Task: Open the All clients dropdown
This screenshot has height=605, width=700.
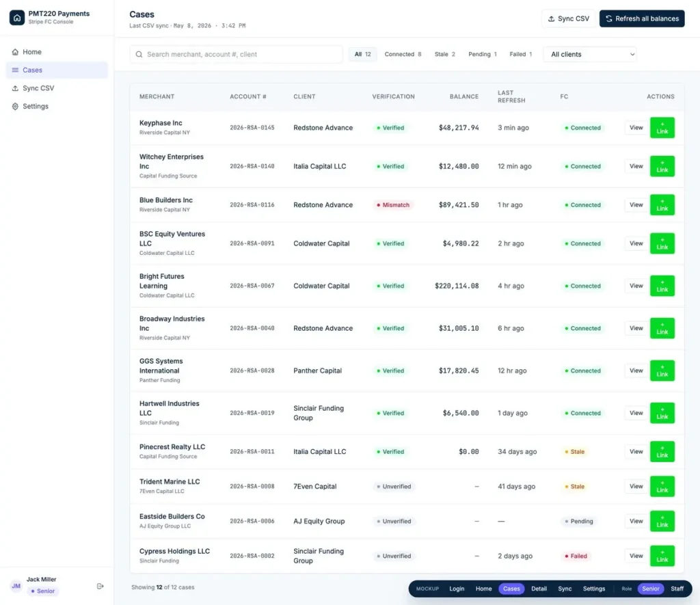Action: tap(590, 55)
